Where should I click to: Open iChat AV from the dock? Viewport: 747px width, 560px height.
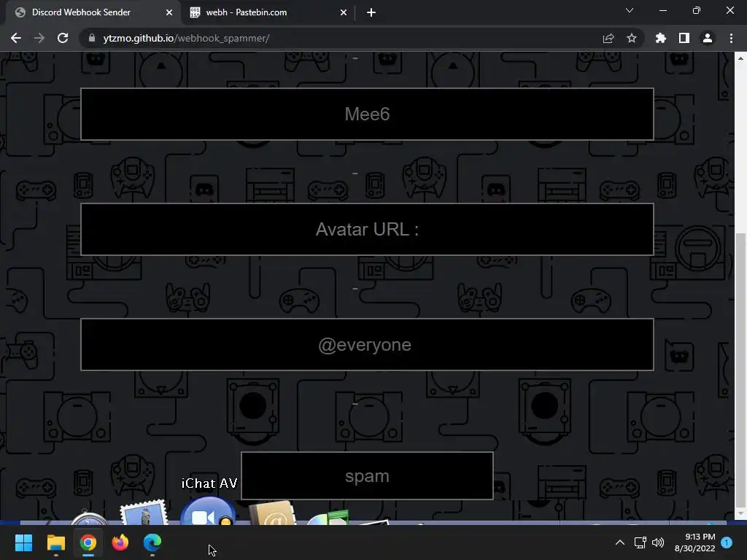[208, 511]
